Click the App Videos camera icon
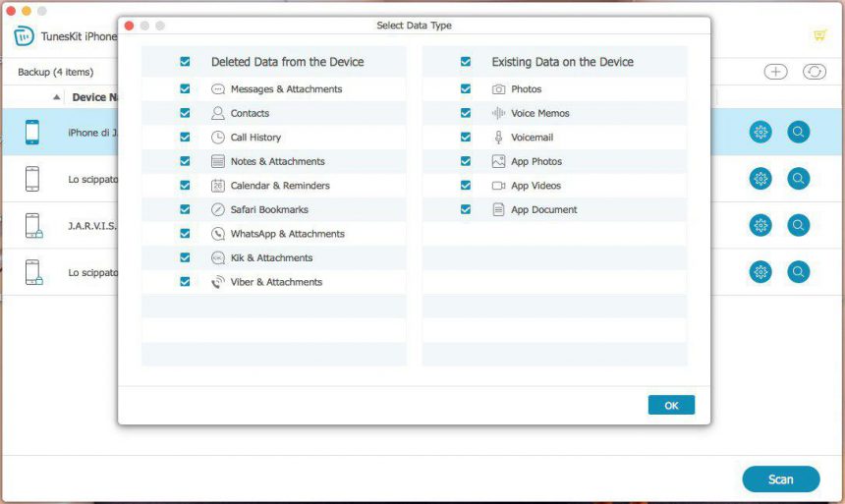The width and height of the screenshot is (845, 504). 498,186
